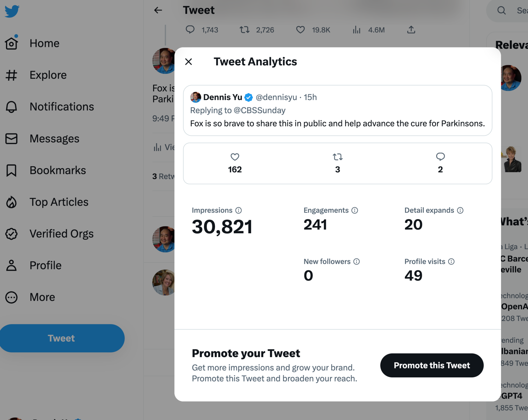Close the Tweet Analytics dialog
This screenshot has width=528, height=420.
point(188,62)
